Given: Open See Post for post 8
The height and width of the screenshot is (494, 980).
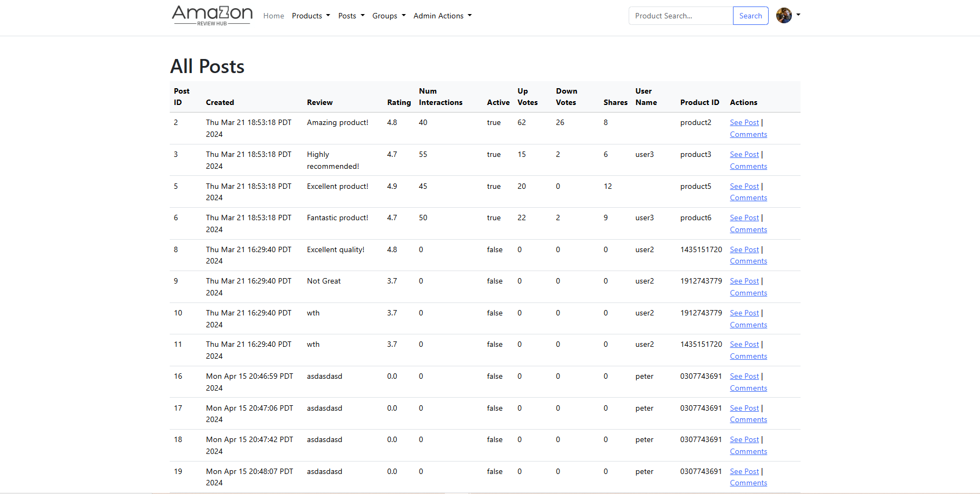Looking at the screenshot, I should pyautogui.click(x=744, y=250).
